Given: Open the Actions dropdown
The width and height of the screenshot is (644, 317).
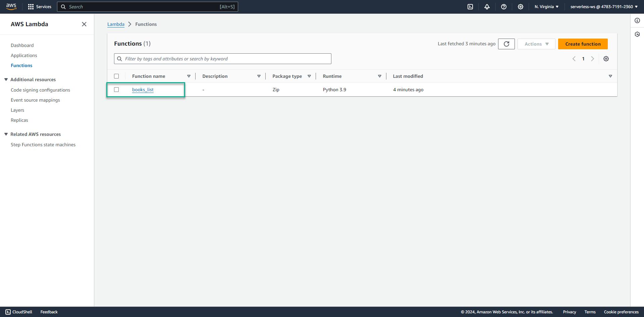Looking at the screenshot, I should [536, 44].
